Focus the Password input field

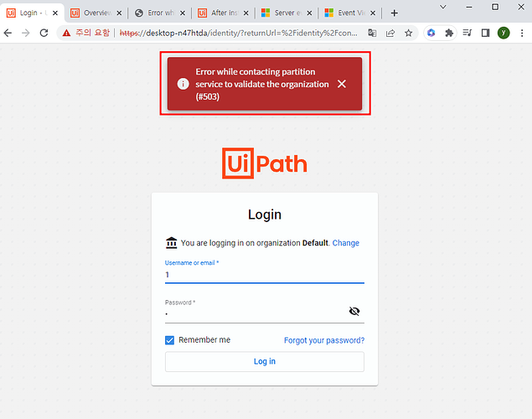tap(256, 313)
